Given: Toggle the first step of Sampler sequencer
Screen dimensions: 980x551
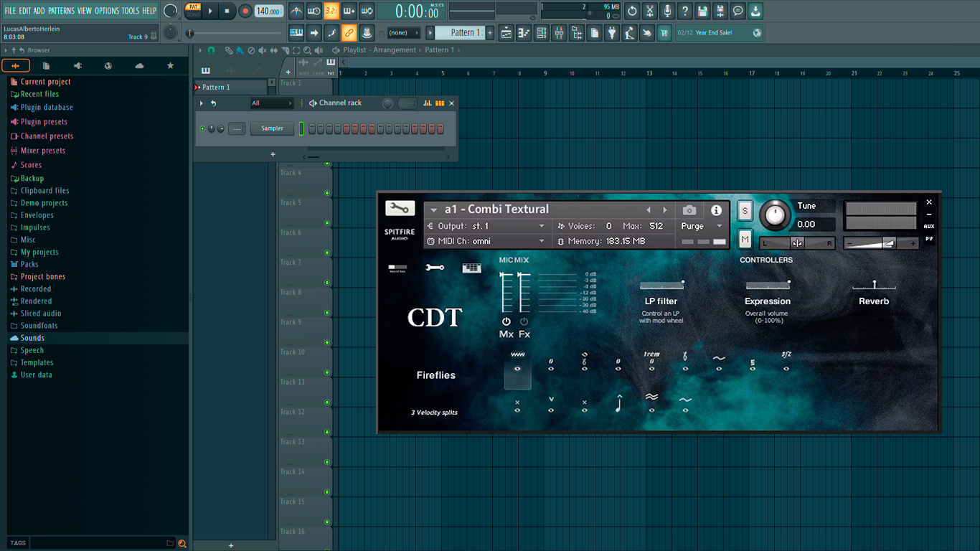Looking at the screenshot, I should 312,128.
